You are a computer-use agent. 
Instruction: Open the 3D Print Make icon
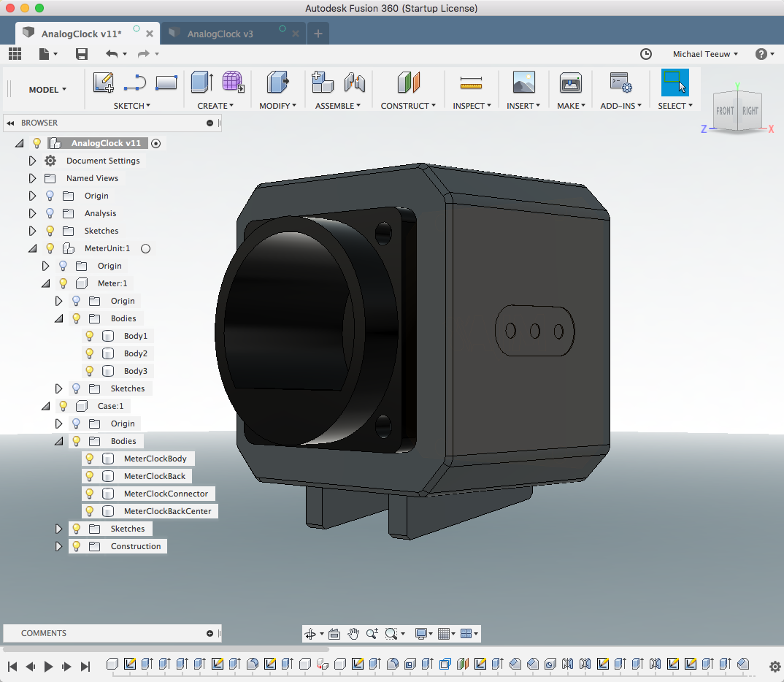point(570,83)
